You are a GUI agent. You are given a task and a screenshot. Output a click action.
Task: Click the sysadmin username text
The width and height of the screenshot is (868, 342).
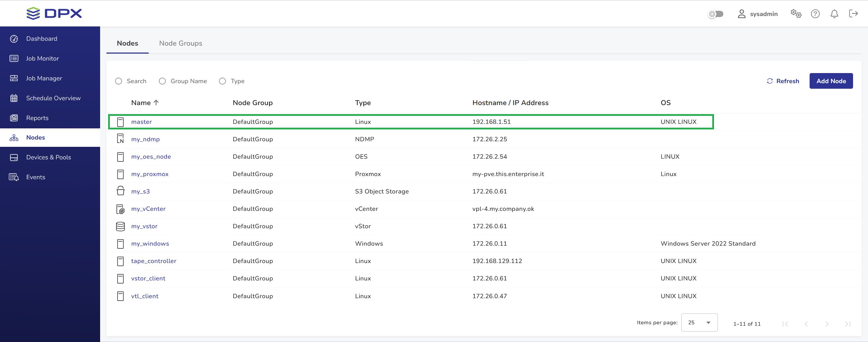[x=764, y=14]
